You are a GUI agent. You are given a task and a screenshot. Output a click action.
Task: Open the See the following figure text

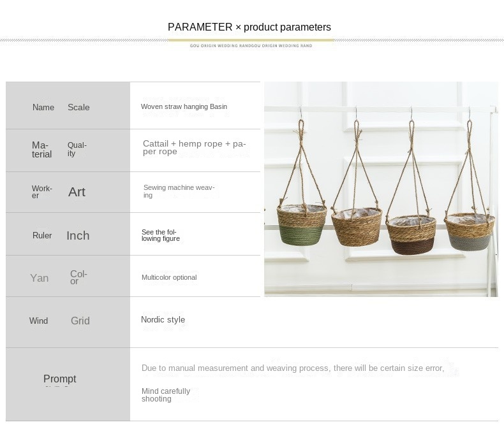point(160,235)
